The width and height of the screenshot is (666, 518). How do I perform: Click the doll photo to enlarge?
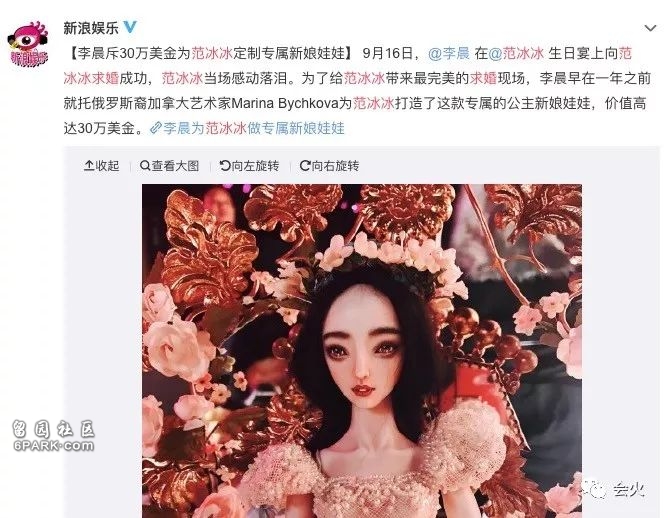click(x=362, y=351)
